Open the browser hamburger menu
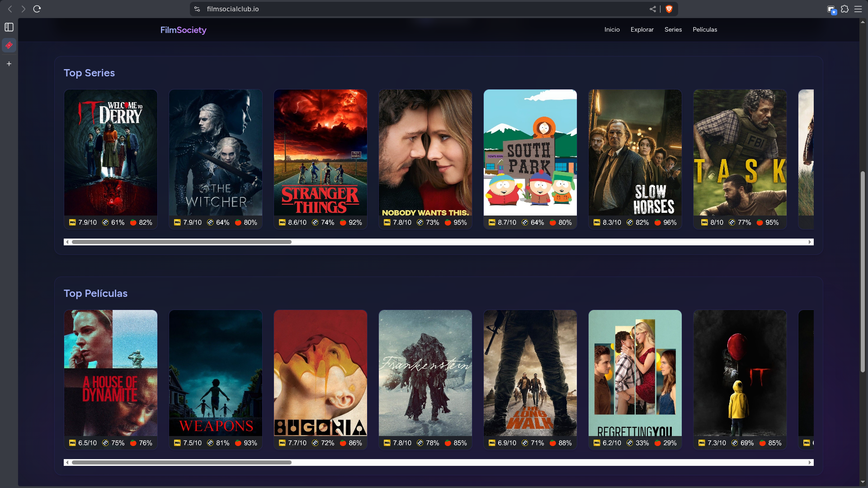The height and width of the screenshot is (488, 868). (x=858, y=9)
